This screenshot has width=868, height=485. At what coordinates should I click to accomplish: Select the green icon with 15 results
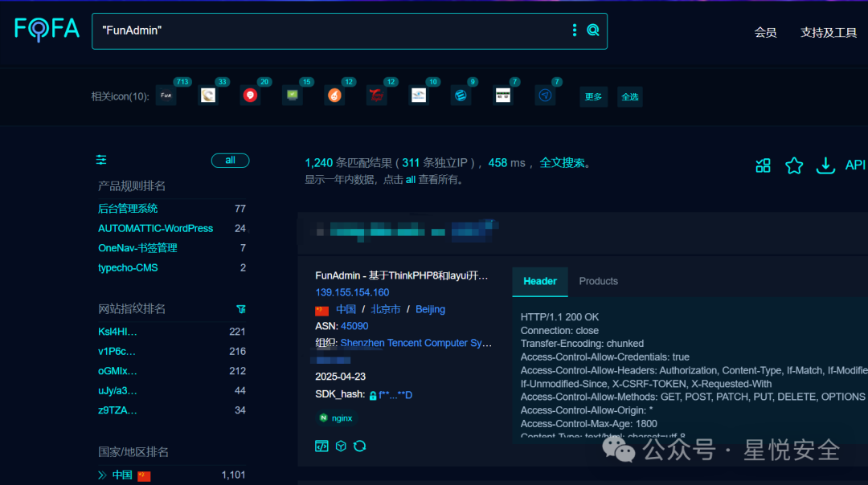[x=293, y=96]
